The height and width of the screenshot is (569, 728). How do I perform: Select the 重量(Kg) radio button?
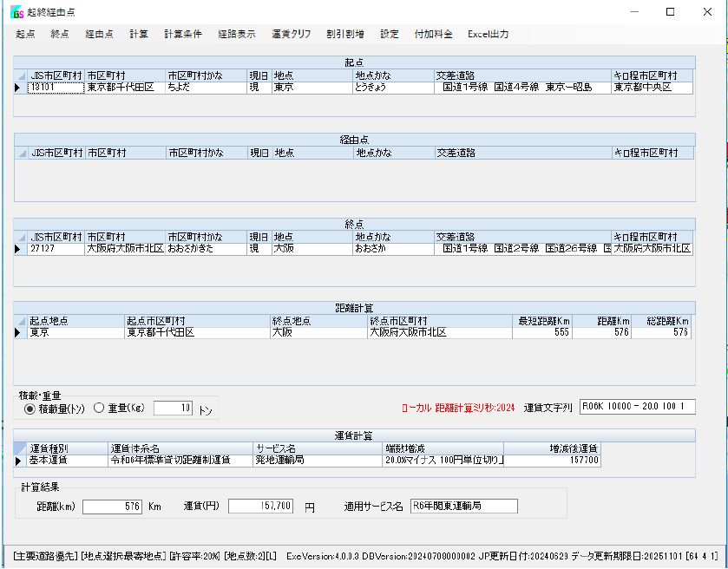(98, 408)
